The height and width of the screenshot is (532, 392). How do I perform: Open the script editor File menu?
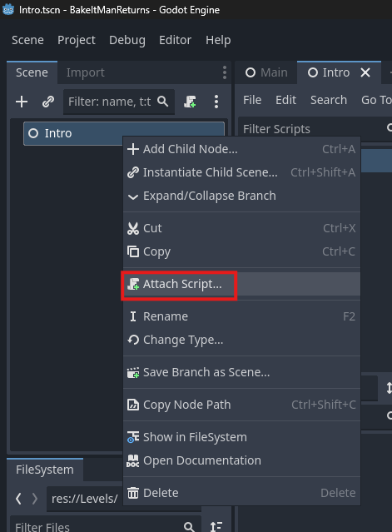pos(252,100)
